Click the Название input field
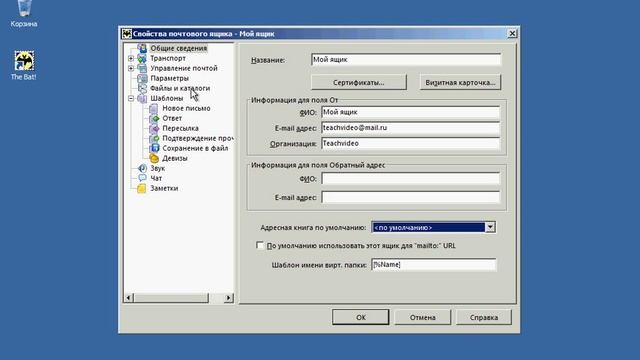The width and height of the screenshot is (640, 360). pyautogui.click(x=406, y=60)
